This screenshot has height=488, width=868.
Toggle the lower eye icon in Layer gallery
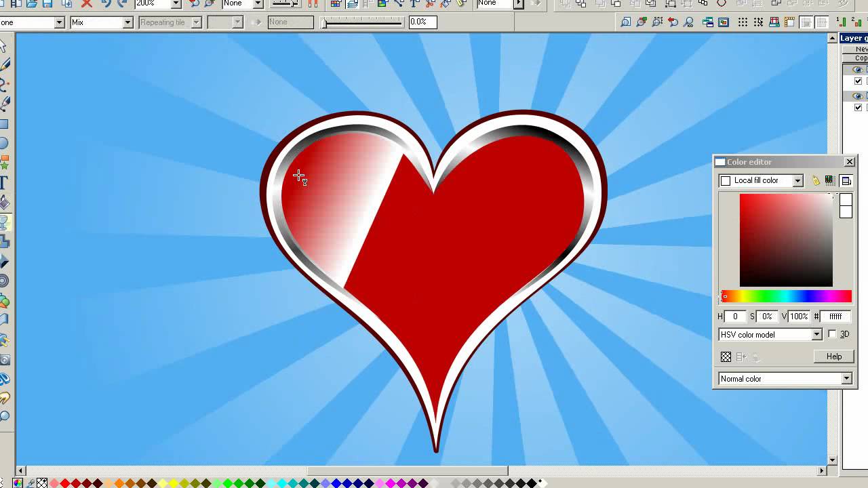tap(858, 96)
